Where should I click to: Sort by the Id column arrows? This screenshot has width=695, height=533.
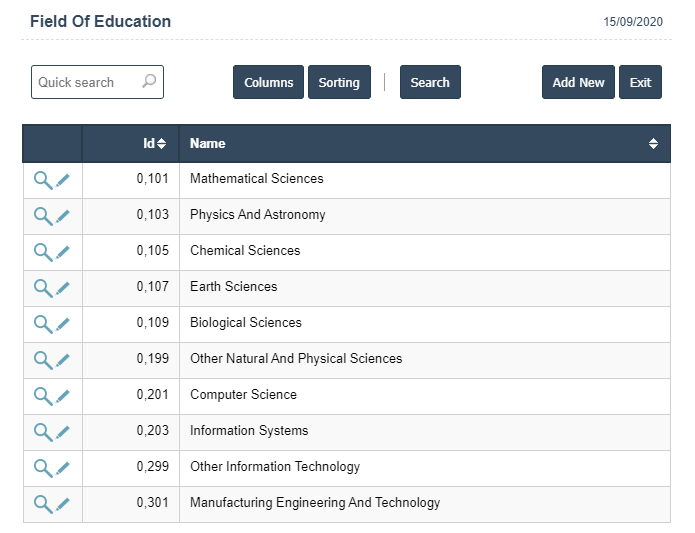click(162, 144)
